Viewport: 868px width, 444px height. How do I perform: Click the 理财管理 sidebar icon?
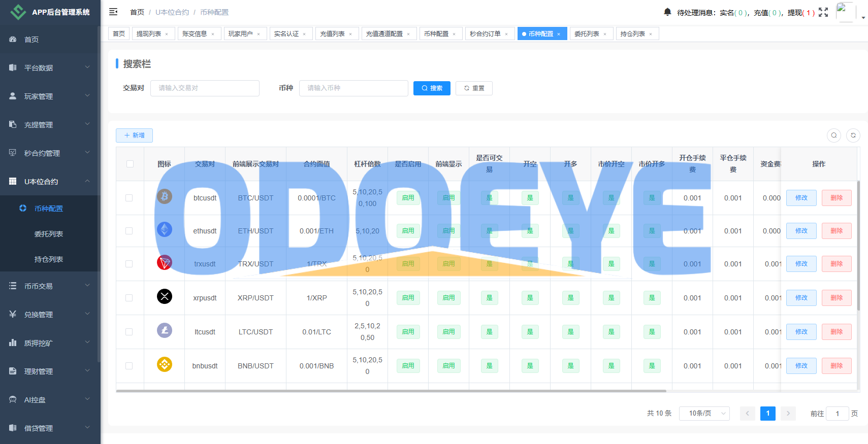[13, 371]
